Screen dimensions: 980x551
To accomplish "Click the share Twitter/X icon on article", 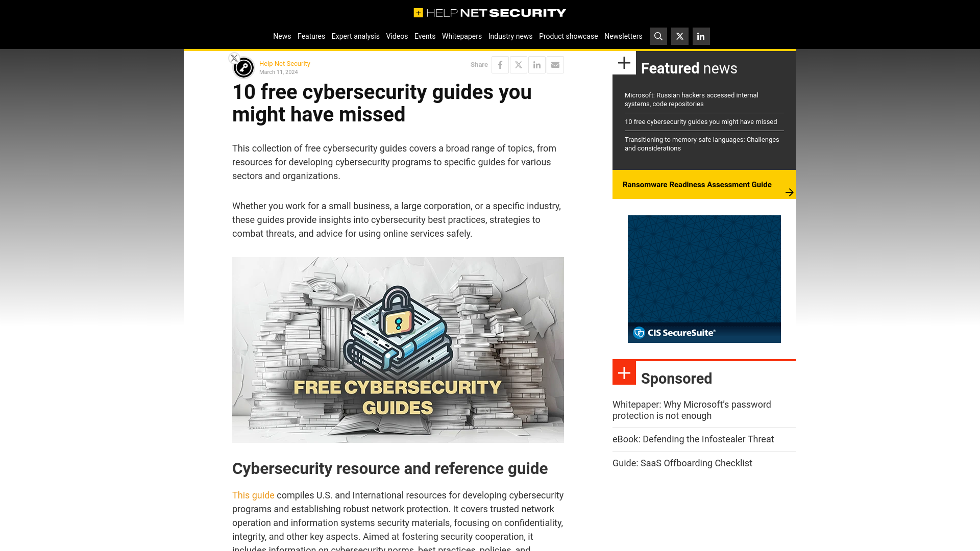I will pos(518,65).
